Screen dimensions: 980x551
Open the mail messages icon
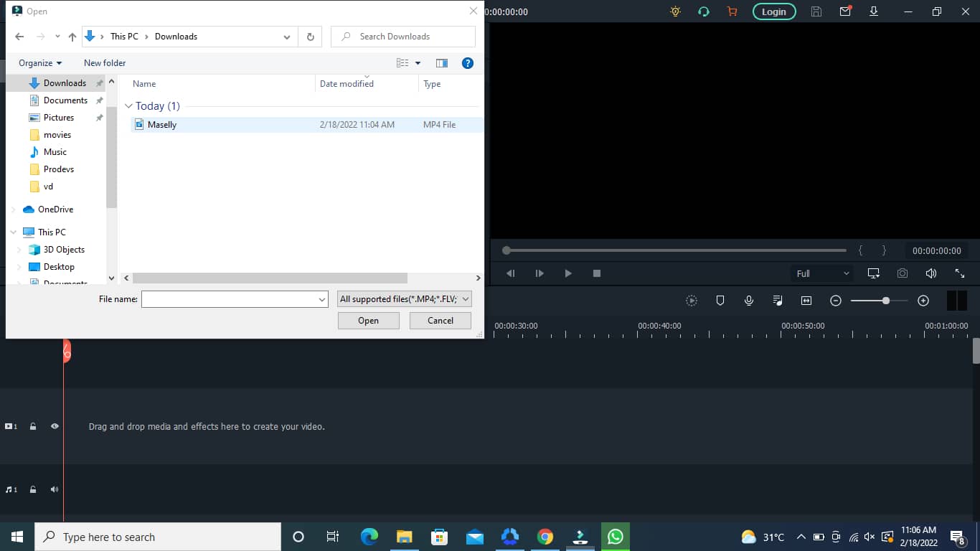pyautogui.click(x=845, y=11)
